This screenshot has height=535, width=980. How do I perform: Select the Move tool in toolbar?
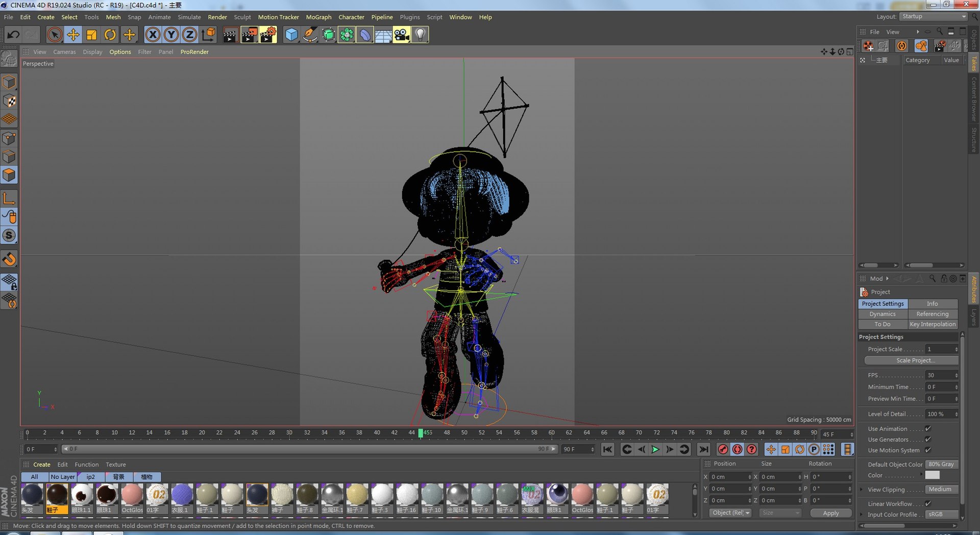[73, 35]
